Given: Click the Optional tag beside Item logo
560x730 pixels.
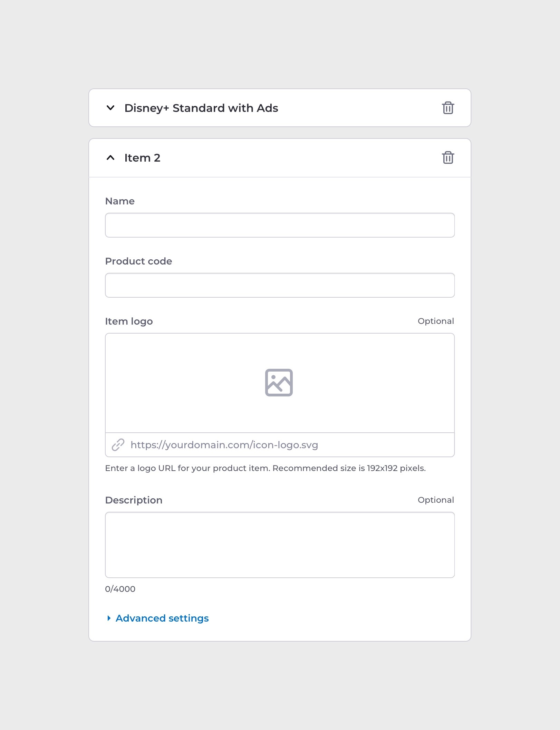Looking at the screenshot, I should click(436, 321).
